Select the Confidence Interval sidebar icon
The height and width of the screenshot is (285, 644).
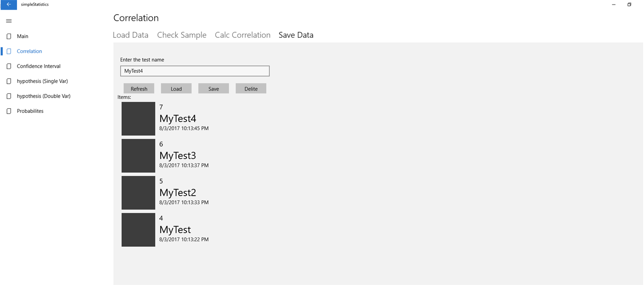8,66
